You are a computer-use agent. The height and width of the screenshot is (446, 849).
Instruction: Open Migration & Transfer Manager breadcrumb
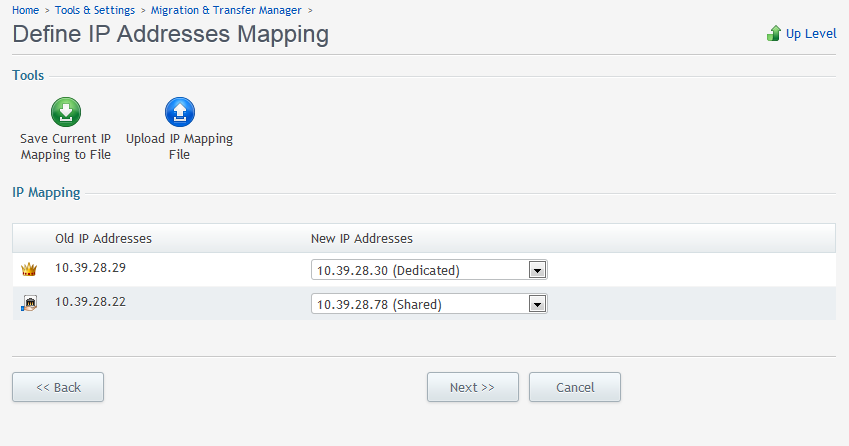(226, 10)
